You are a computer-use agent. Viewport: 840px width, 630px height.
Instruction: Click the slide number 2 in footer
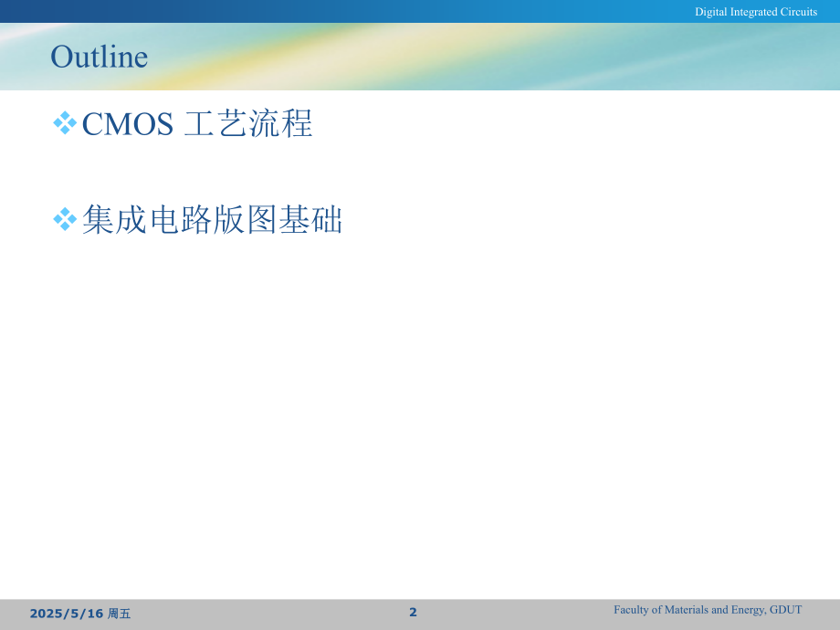413,613
